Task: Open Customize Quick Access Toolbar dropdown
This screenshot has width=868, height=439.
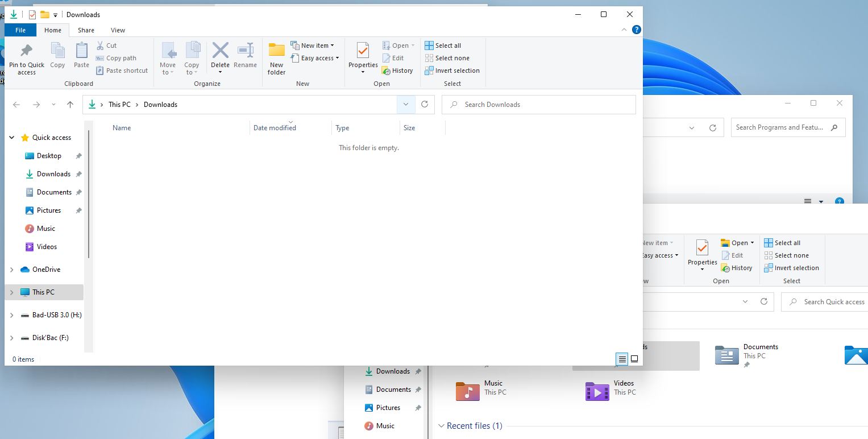Action: (55, 15)
